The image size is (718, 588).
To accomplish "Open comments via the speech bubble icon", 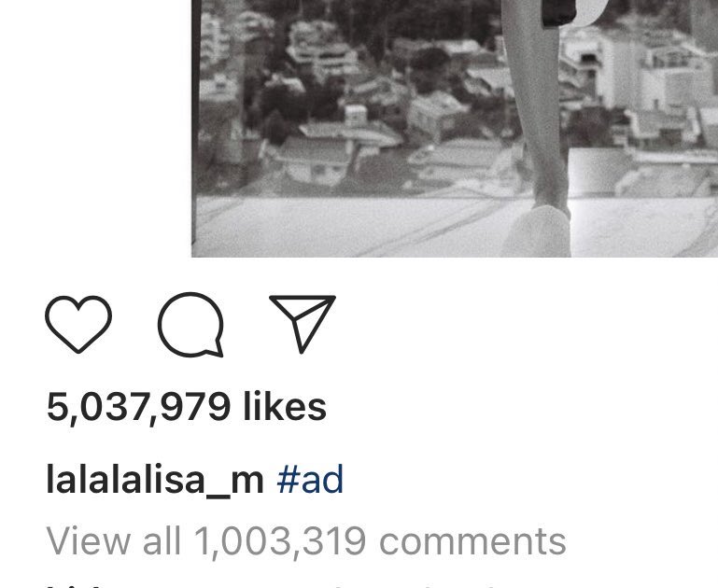I will click(x=191, y=325).
